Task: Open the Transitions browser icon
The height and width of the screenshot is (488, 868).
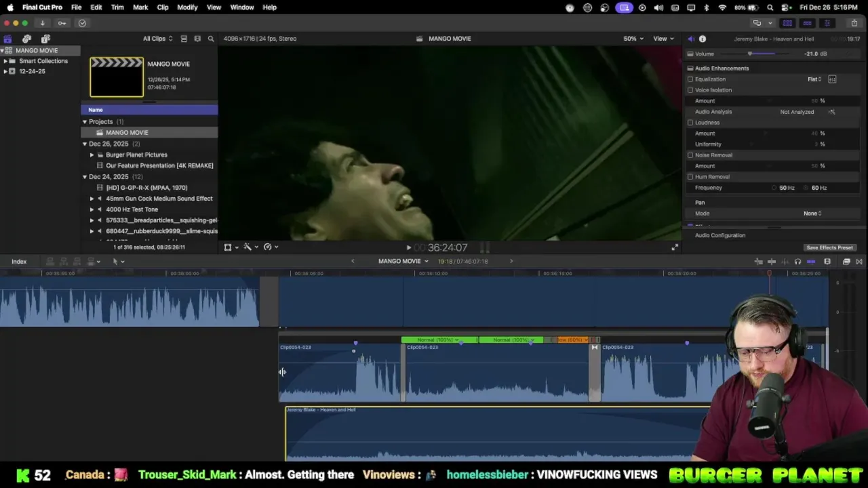Action: click(x=859, y=262)
